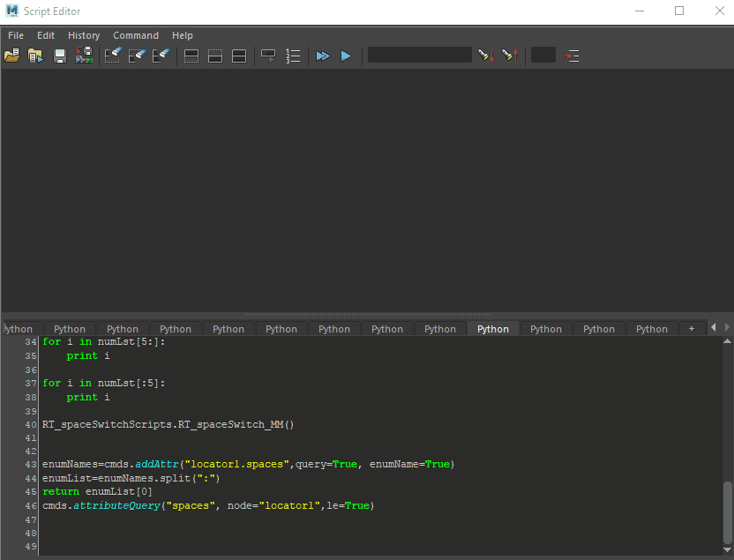Click the Search Up flashlight icon
The width and height of the screenshot is (734, 560).
pos(510,56)
